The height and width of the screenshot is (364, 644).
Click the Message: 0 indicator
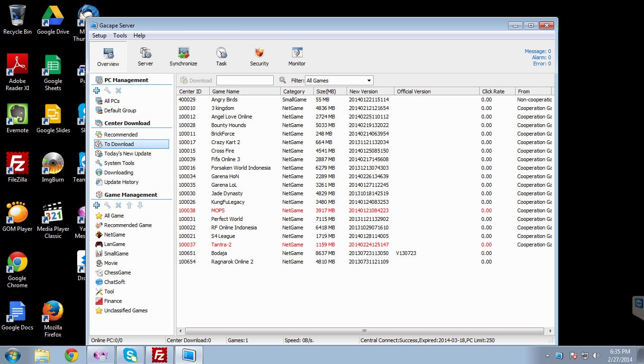click(x=537, y=51)
